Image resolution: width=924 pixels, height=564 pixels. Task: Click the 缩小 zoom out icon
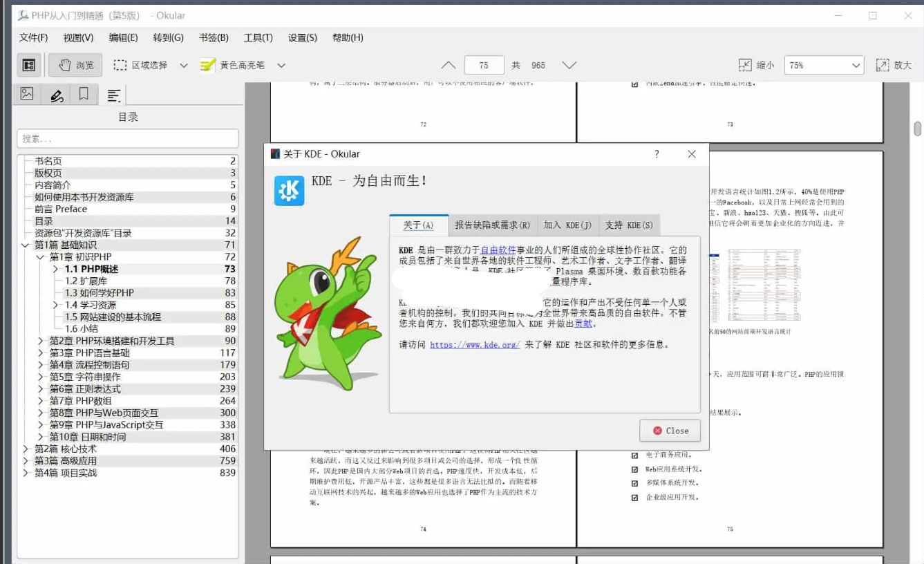coord(744,64)
